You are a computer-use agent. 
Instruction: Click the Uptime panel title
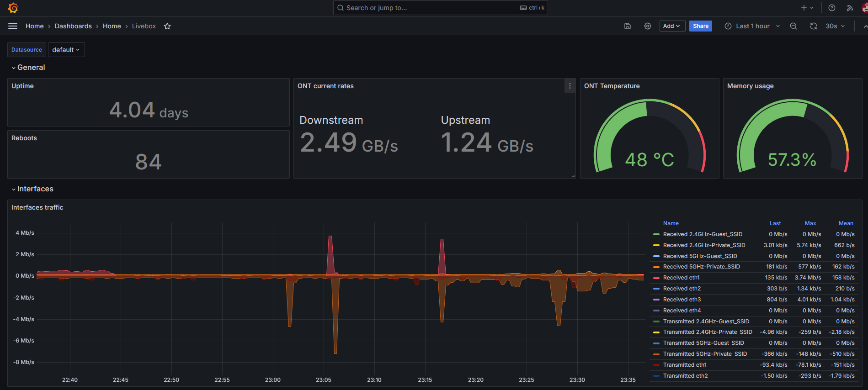click(22, 86)
